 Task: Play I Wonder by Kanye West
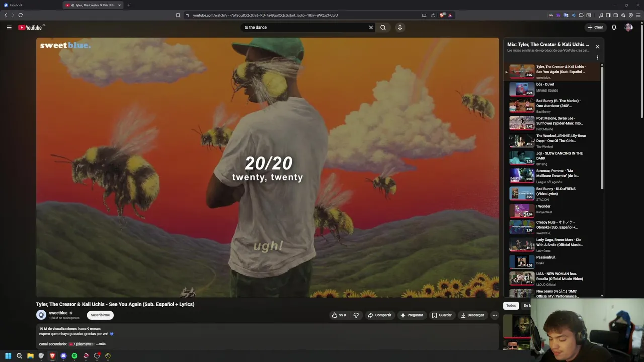point(553,210)
